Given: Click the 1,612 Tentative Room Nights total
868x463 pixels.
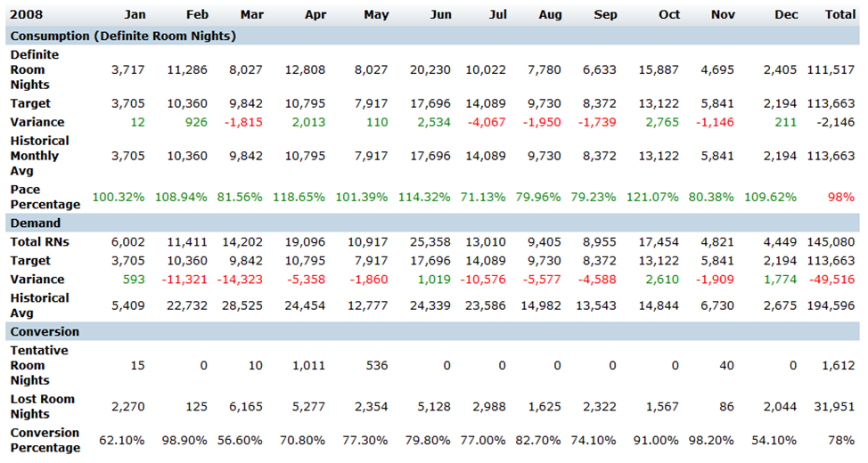Looking at the screenshot, I should click(x=839, y=366).
